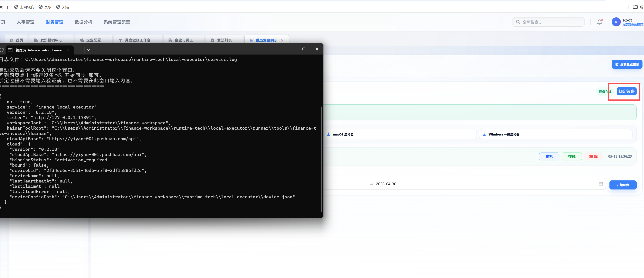Click the 开始同步 button
The width and height of the screenshot is (644, 278).
[x=623, y=185]
